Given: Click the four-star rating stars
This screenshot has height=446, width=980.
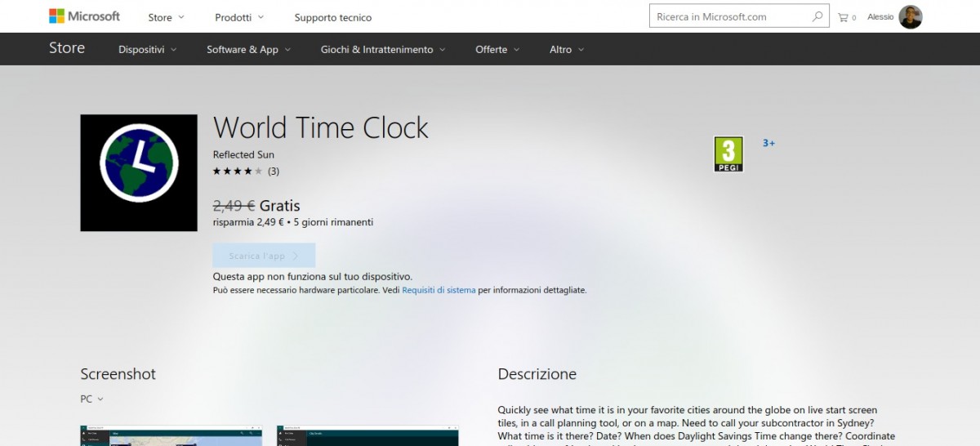Looking at the screenshot, I should [x=238, y=172].
